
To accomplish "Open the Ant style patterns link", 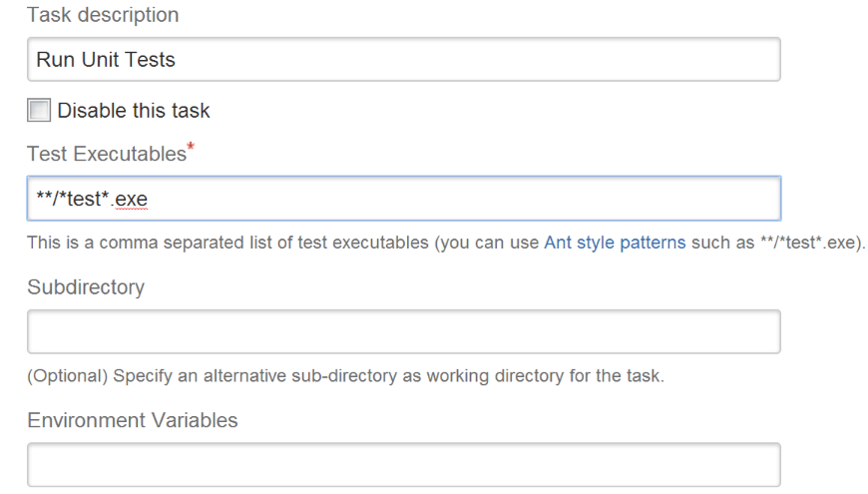I will pos(615,243).
